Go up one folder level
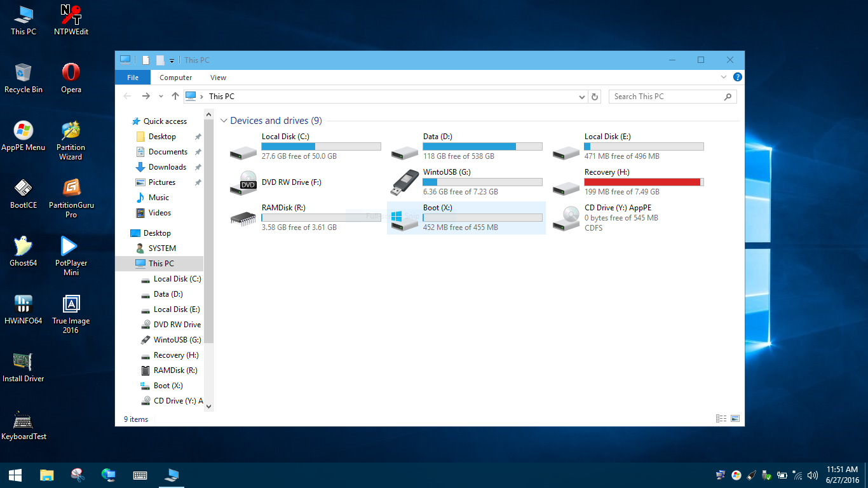The image size is (868, 488). 175,96
